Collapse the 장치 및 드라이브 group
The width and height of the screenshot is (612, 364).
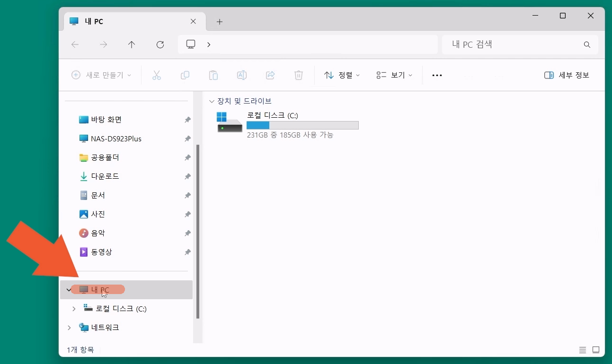(x=212, y=101)
